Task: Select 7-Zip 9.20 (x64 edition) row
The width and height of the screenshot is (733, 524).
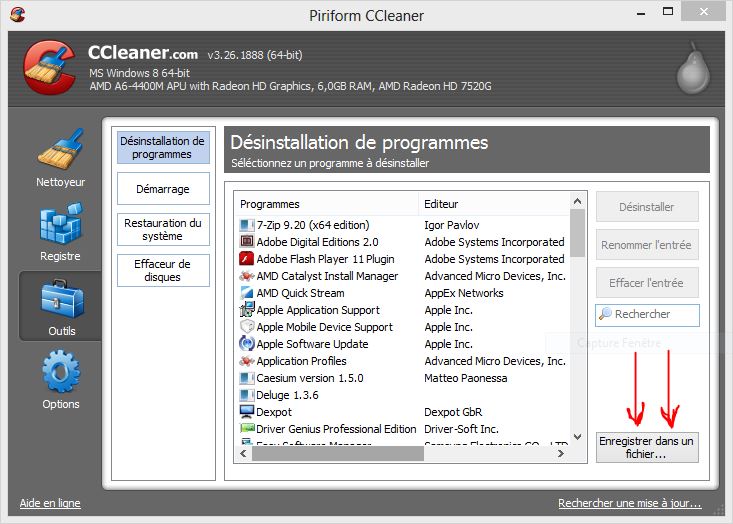Action: click(402, 225)
